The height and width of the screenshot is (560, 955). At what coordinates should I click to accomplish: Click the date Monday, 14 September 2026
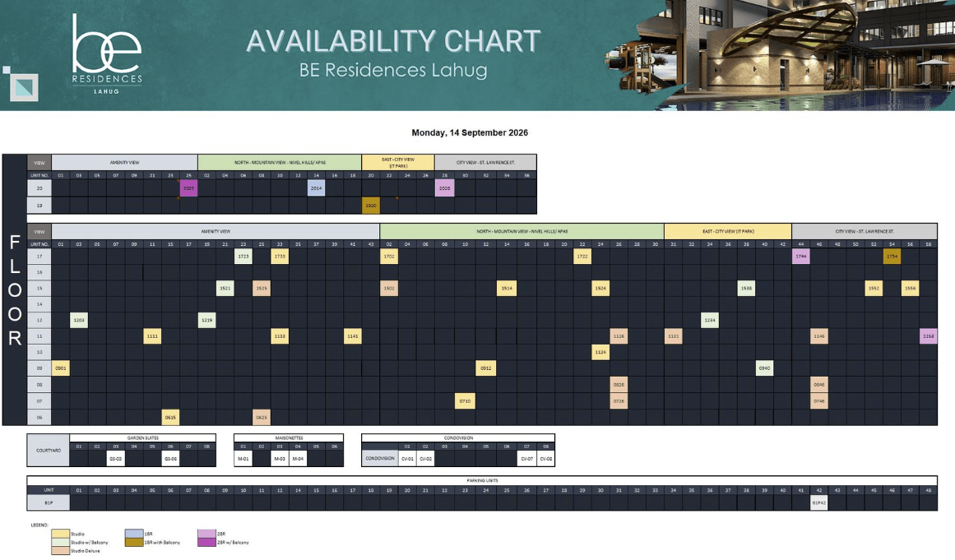pos(470,132)
